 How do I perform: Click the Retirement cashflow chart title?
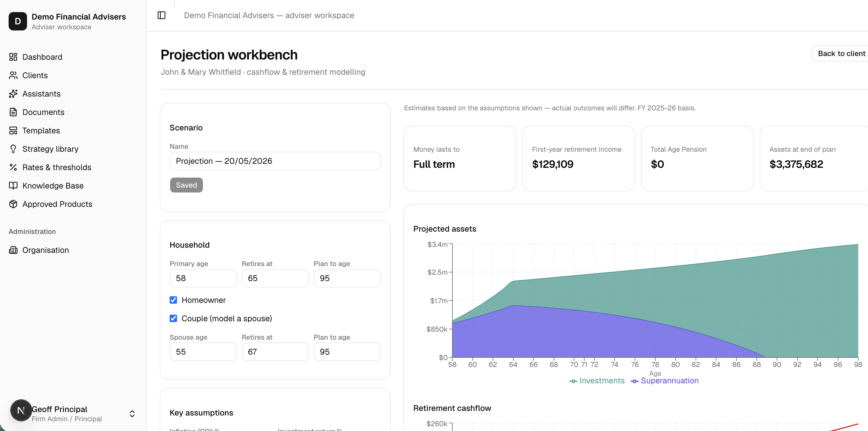click(x=452, y=408)
